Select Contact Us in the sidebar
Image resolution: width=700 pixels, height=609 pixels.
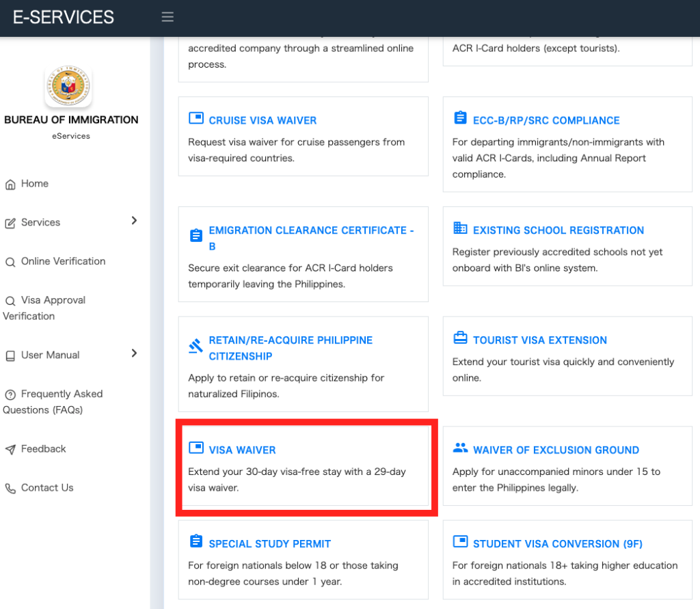pos(46,488)
